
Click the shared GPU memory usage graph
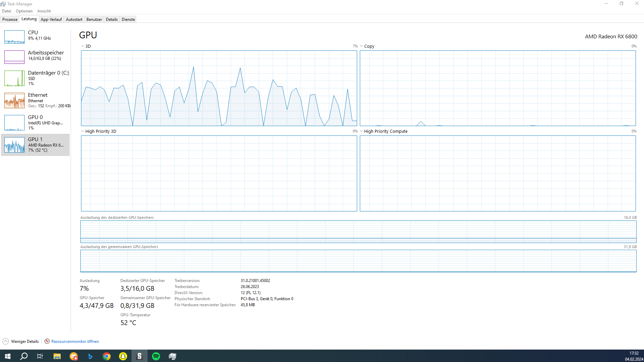(358, 261)
